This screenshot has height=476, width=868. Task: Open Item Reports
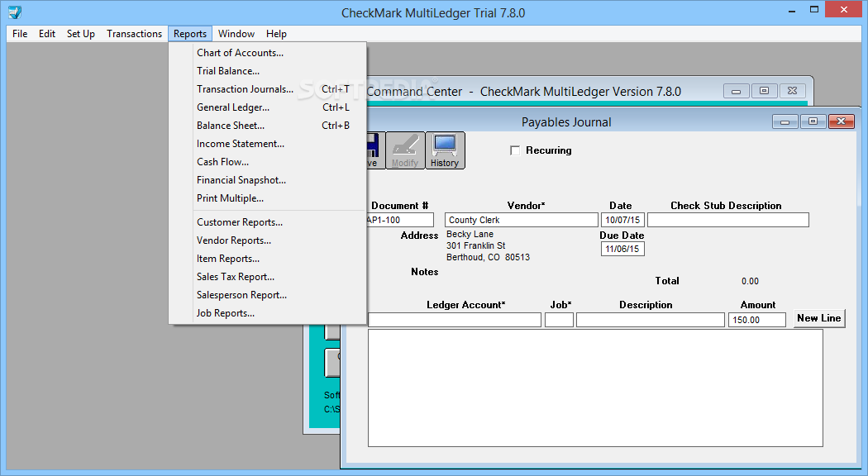267,259
